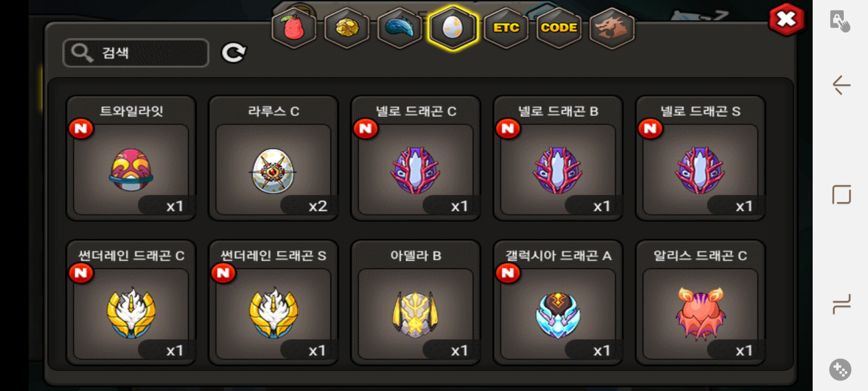Image resolution: width=868 pixels, height=391 pixels.
Task: Open the fruit food category tab
Action: (294, 28)
